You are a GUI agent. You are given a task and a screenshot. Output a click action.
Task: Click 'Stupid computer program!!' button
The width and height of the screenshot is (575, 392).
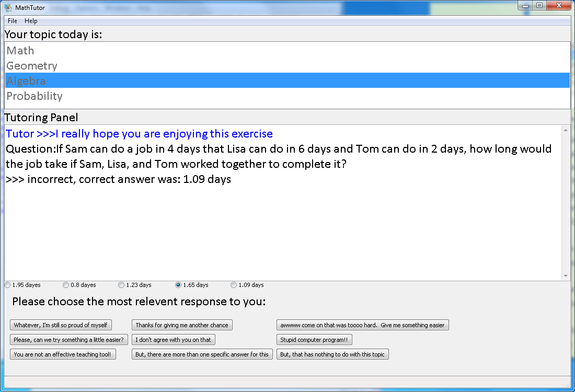[x=314, y=340]
